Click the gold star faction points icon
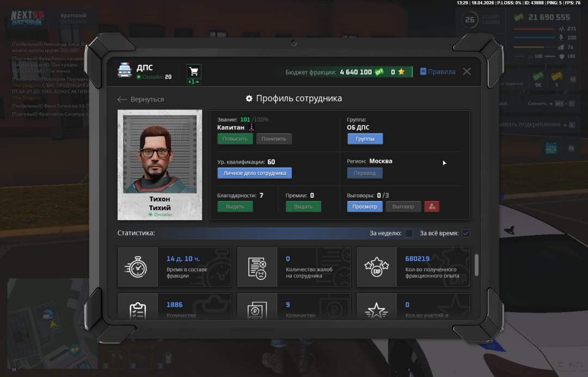The image size is (588, 377). [x=401, y=72]
